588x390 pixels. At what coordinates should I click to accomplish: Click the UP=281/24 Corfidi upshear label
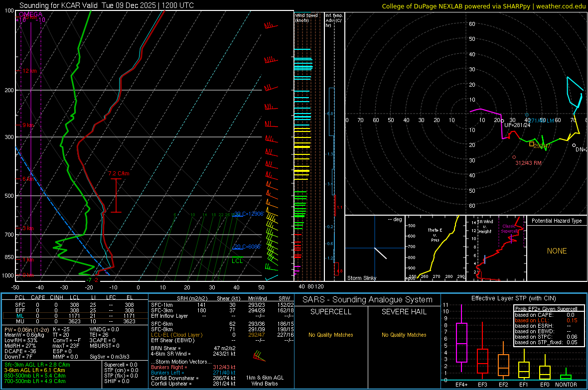click(517, 125)
